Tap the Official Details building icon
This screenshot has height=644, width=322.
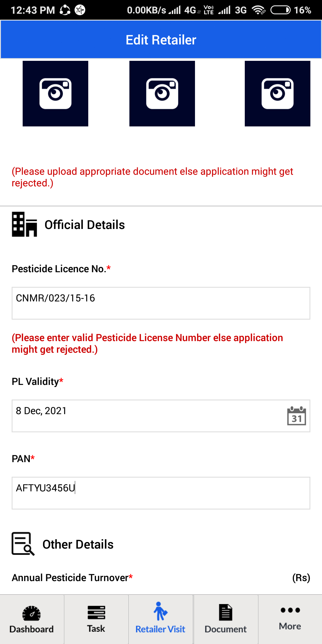coord(24,224)
